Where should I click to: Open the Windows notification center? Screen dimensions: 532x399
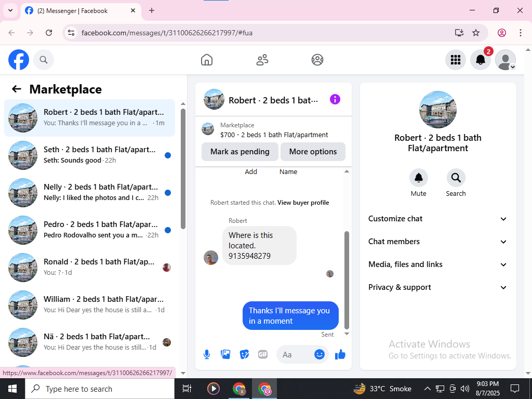[x=515, y=389]
